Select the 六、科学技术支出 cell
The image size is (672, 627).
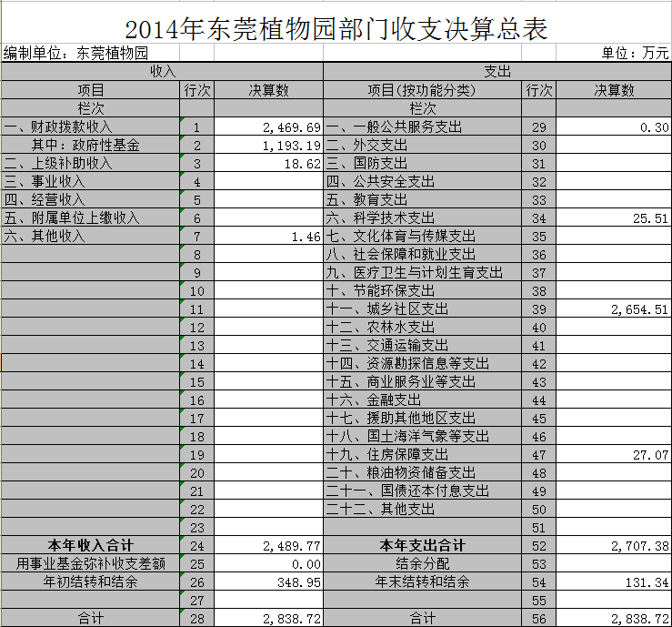(380, 218)
